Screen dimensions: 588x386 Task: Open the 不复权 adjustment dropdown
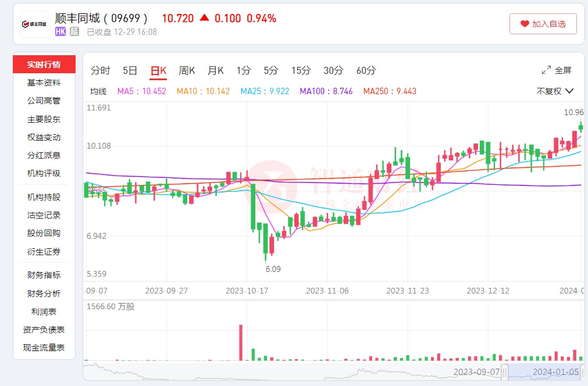[x=555, y=91]
